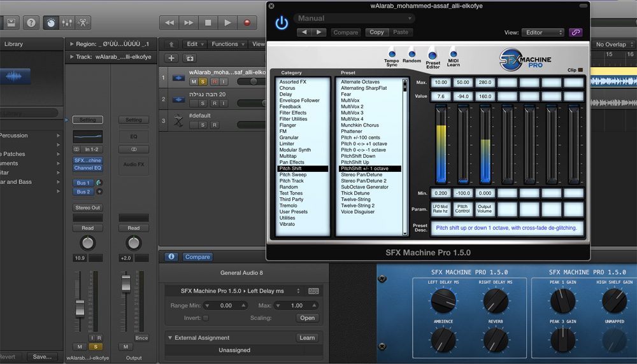Toggle the SFX Machine plugin power button

click(282, 23)
